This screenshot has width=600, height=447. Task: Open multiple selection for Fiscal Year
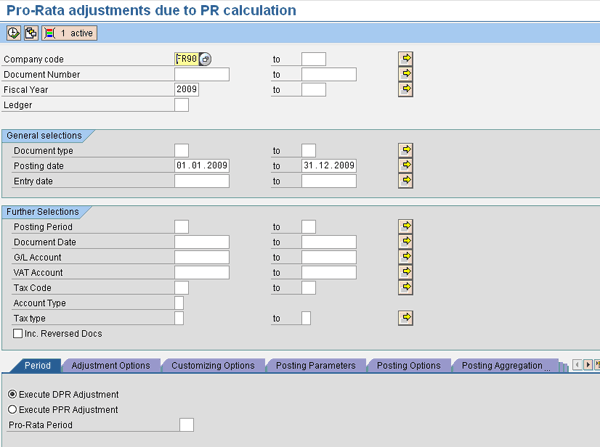click(406, 89)
